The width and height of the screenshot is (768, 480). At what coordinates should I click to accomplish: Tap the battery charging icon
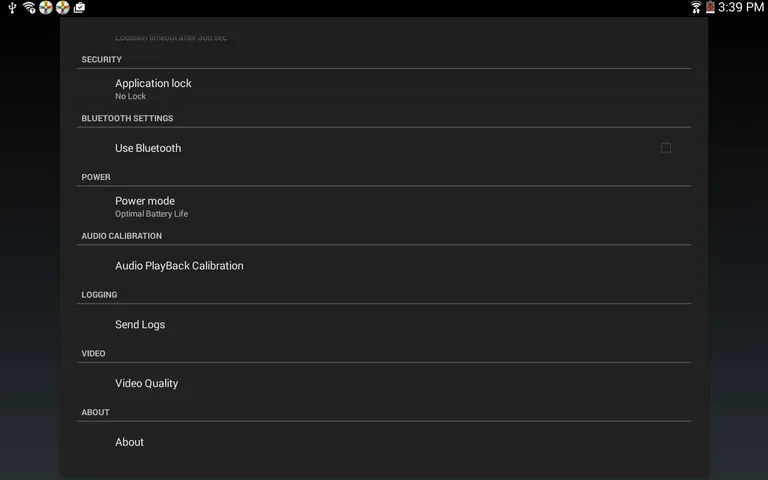coord(710,8)
